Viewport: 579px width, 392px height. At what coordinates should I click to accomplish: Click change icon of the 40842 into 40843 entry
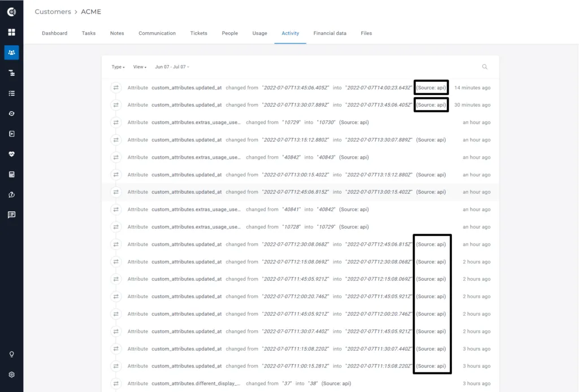pos(116,158)
